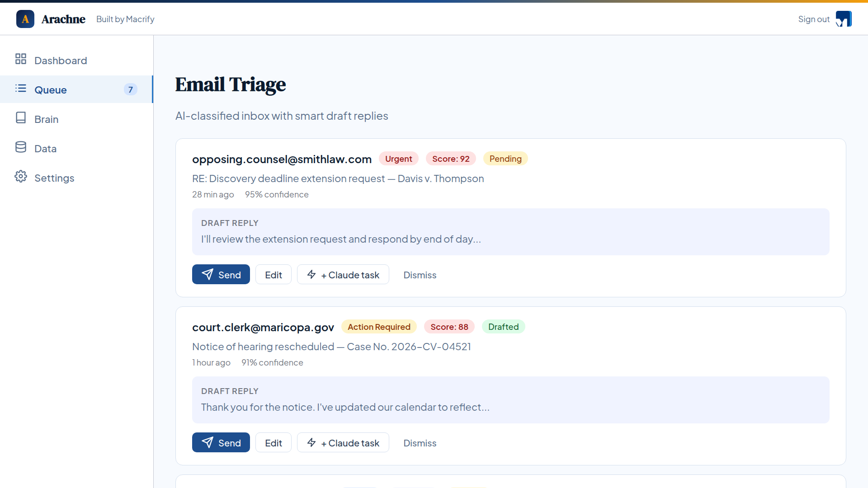Click the paper-plane icon on the first Send button
This screenshot has height=488, width=868.
click(x=208, y=274)
